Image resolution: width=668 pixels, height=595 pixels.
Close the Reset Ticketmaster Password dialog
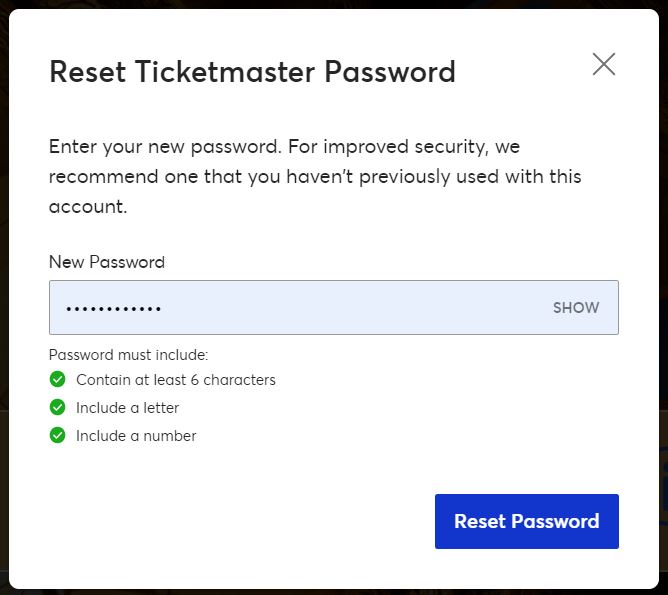click(x=604, y=64)
